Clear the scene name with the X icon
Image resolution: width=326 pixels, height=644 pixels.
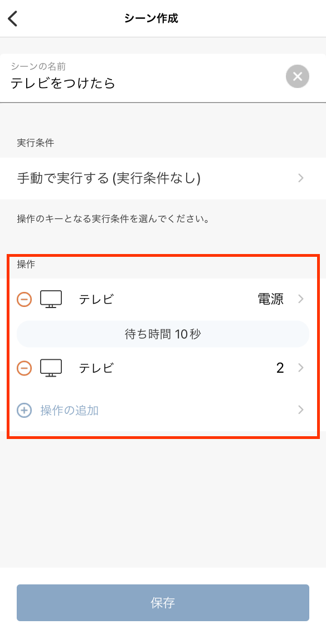tap(297, 77)
